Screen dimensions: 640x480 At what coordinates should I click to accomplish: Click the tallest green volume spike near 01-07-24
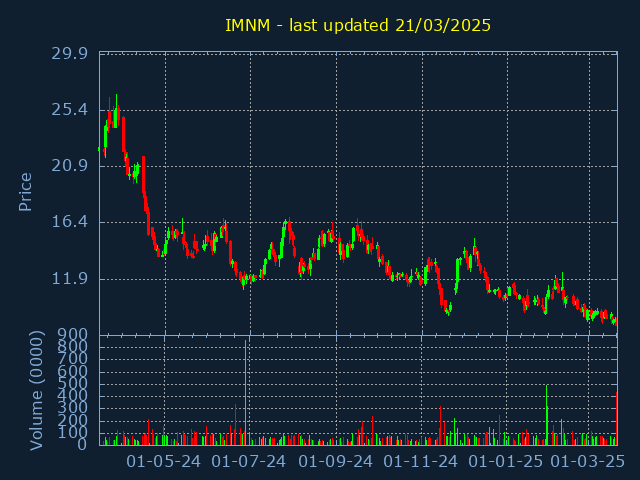(x=245, y=392)
